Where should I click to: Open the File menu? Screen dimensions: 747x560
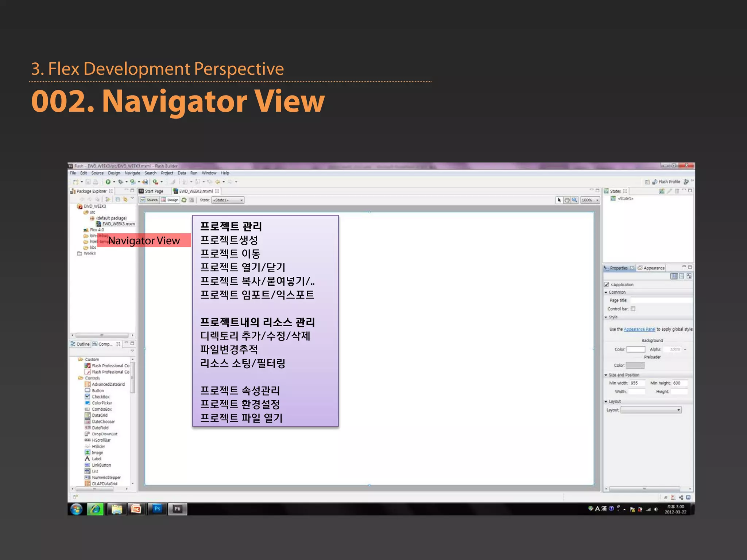[73, 173]
